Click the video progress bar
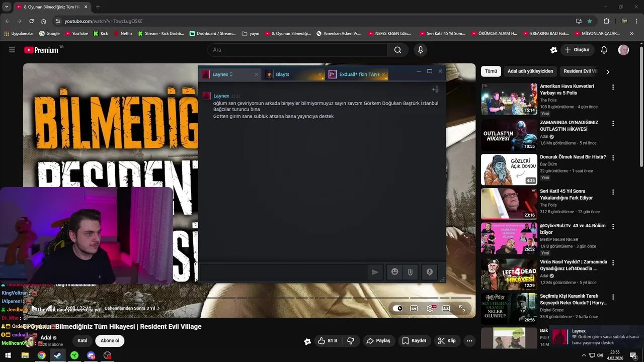 pyautogui.click(x=249, y=298)
